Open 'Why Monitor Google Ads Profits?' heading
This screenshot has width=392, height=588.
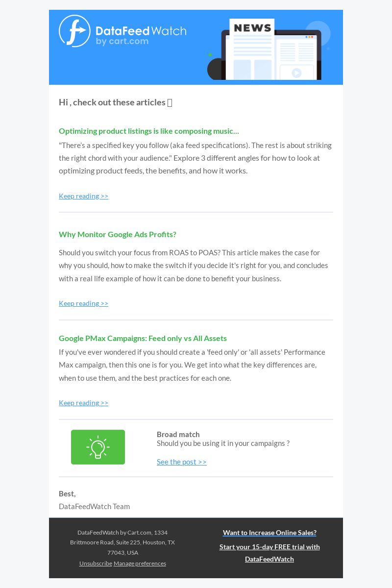tap(118, 234)
